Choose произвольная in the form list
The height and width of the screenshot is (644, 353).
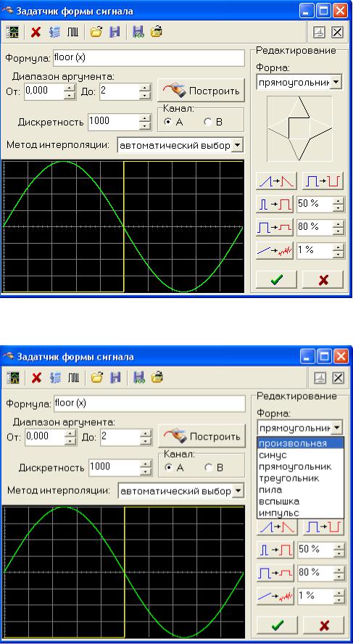tap(300, 443)
